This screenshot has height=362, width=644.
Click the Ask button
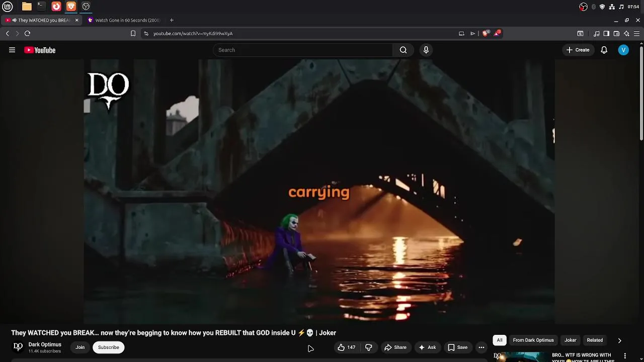427,347
